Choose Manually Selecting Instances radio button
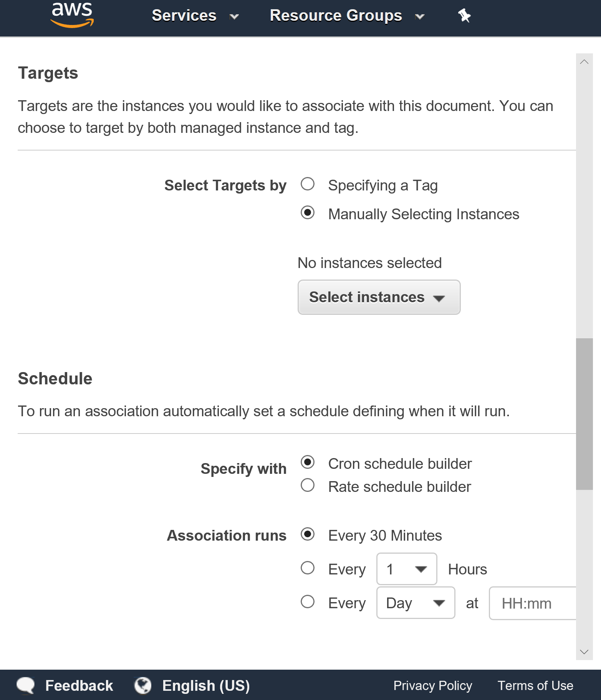The width and height of the screenshot is (601, 700). pos(308,213)
